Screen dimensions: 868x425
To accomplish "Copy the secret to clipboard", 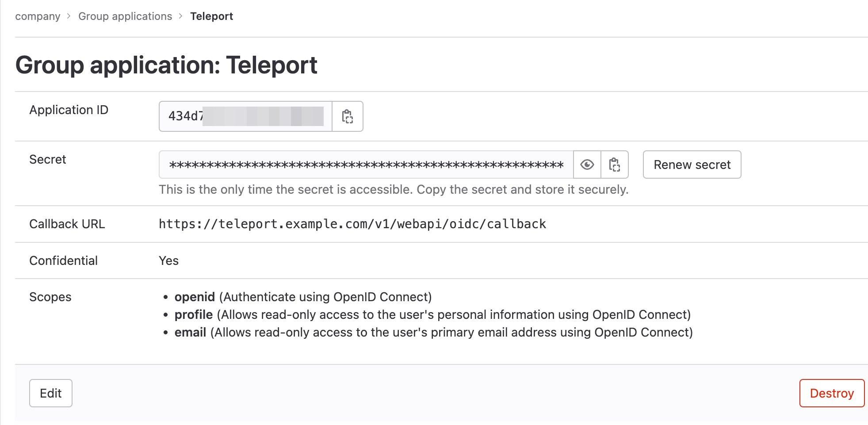I will click(615, 165).
